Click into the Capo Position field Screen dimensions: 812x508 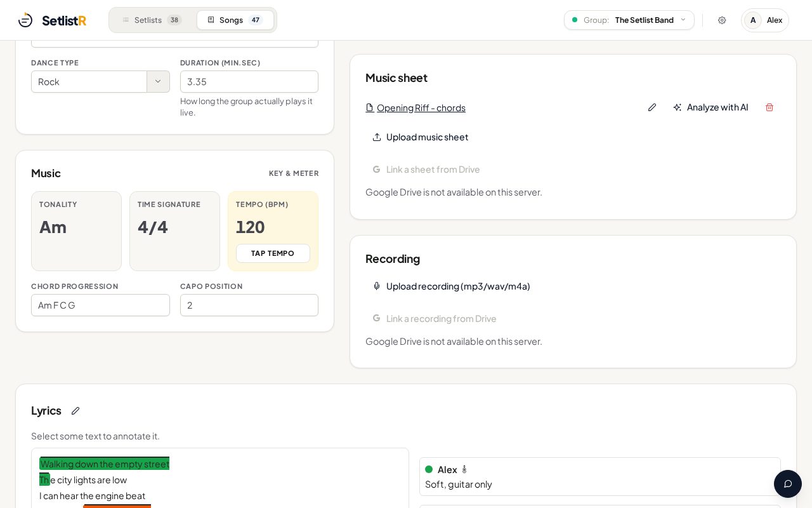(249, 305)
